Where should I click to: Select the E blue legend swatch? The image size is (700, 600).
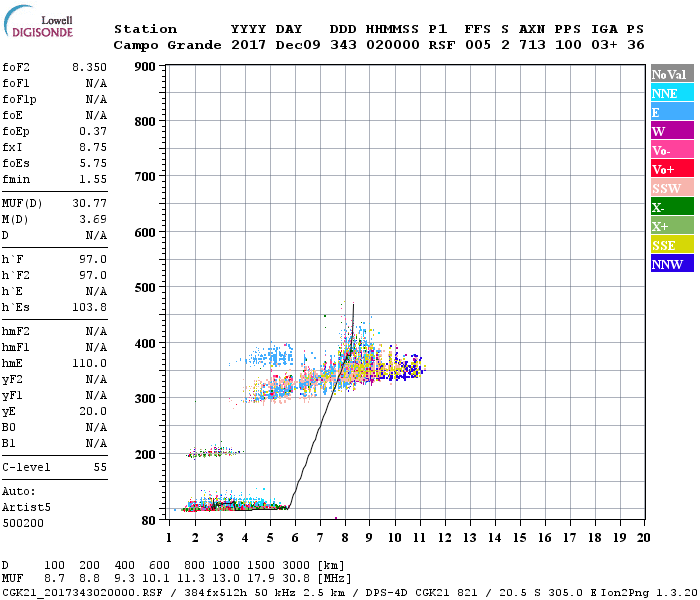672,112
